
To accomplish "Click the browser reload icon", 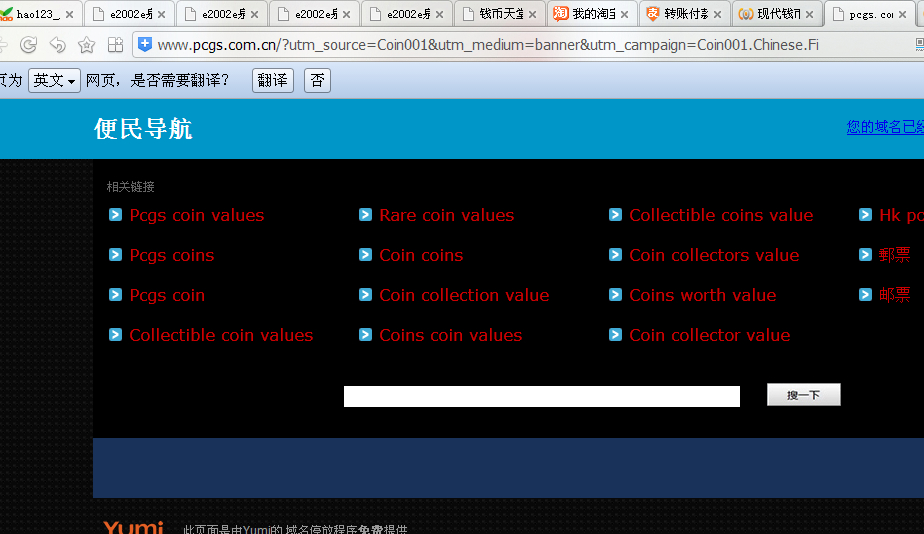I will pos(28,45).
